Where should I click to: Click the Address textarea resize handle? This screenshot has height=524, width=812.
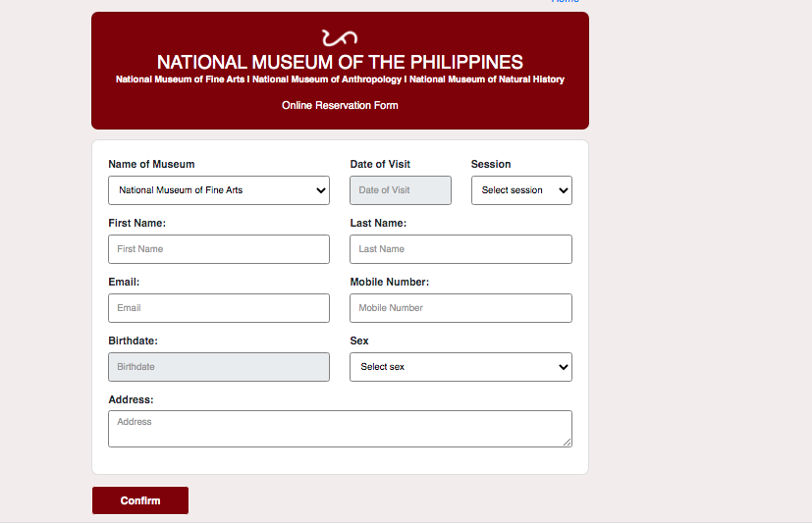tap(568, 442)
